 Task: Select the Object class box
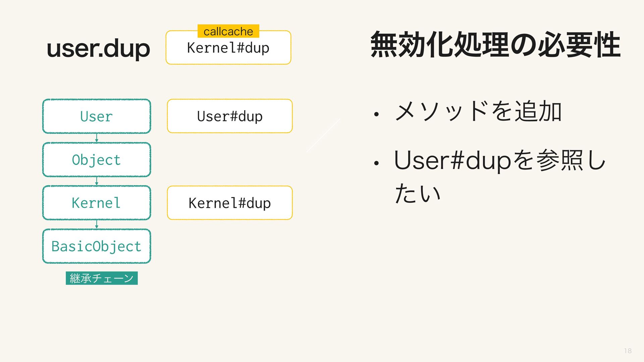[x=97, y=160]
